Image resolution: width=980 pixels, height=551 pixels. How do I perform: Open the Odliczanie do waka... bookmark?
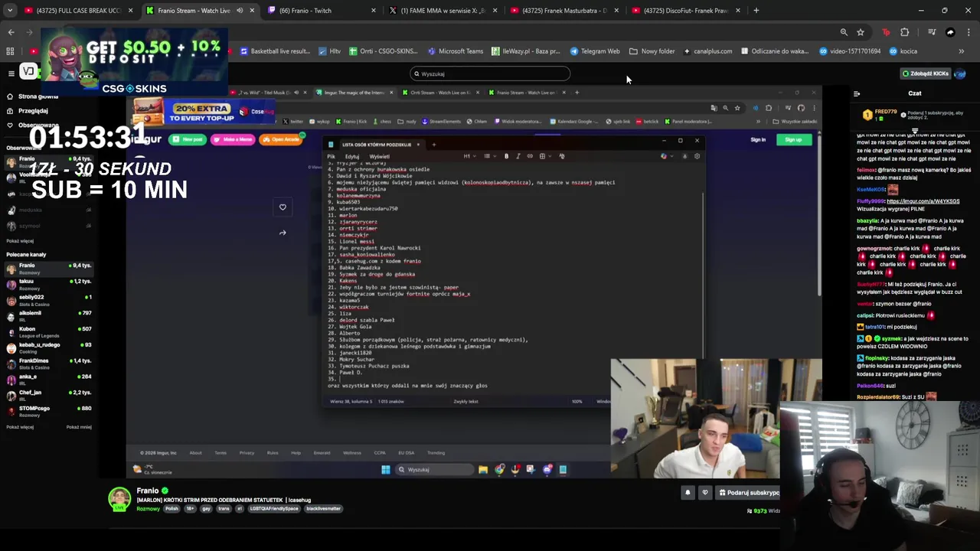[774, 51]
